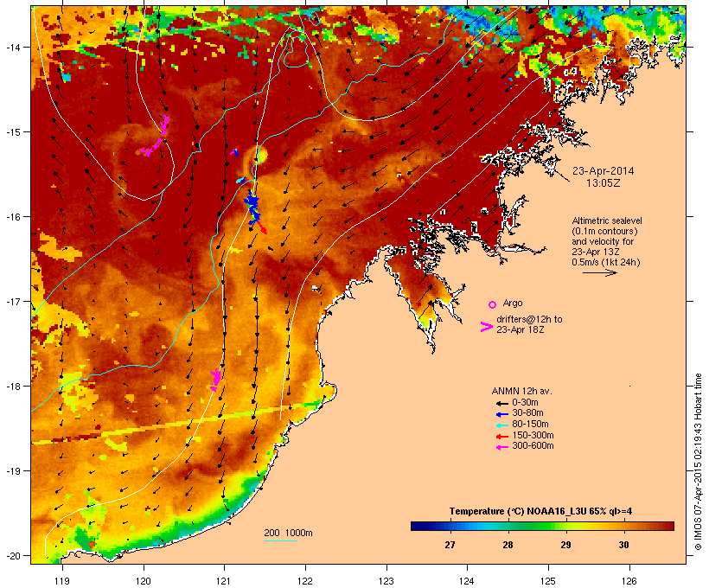Click the magenta Argo circle symbol
This screenshot has height=588, width=709.
click(x=493, y=304)
